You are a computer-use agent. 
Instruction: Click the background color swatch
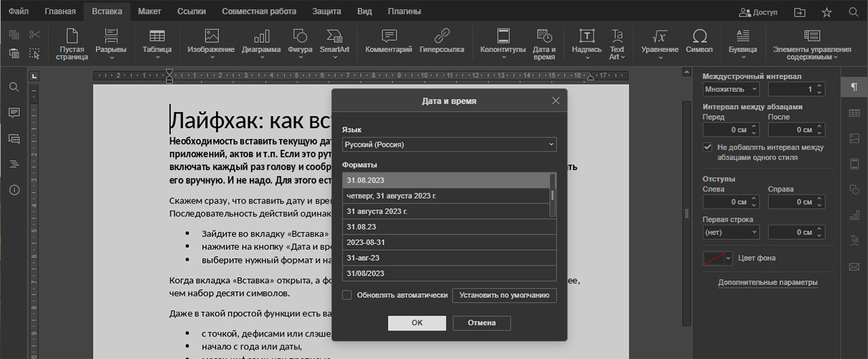point(713,258)
